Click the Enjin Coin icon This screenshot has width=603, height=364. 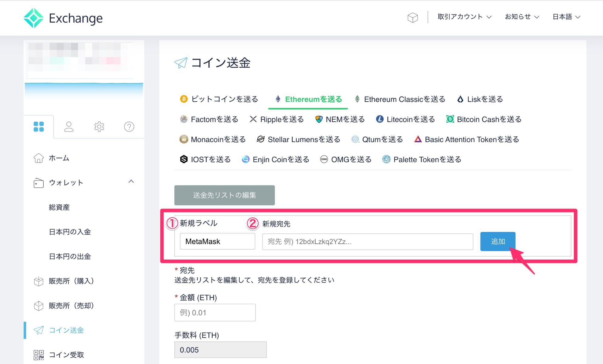(x=245, y=159)
